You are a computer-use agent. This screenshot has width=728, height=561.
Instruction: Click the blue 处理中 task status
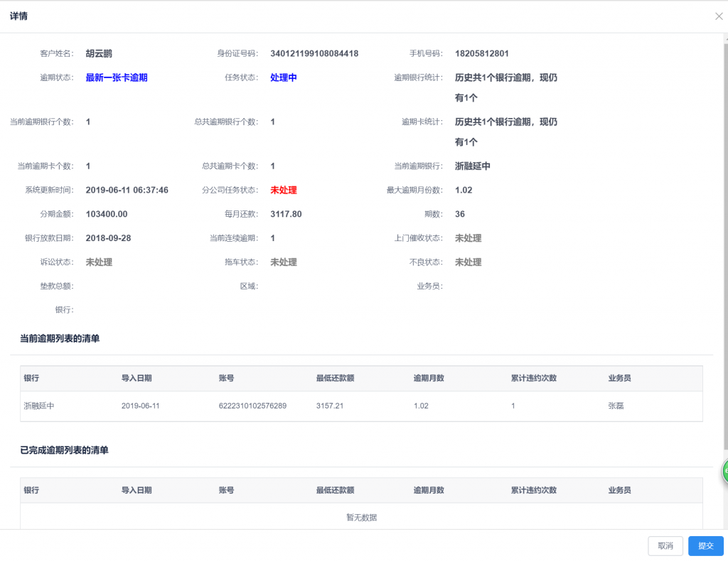coord(283,78)
